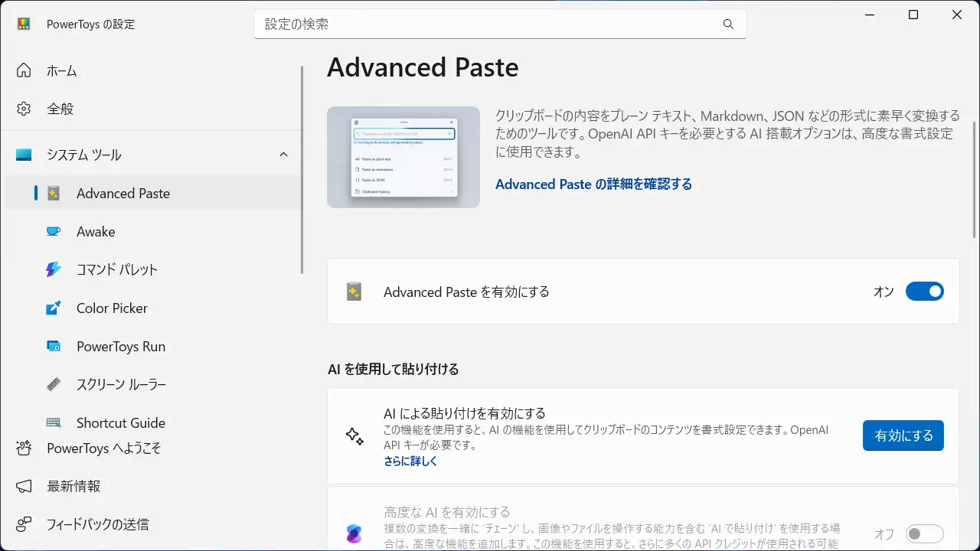This screenshot has height=551, width=980.
Task: Click the PowerToys Run icon
Action: click(54, 347)
